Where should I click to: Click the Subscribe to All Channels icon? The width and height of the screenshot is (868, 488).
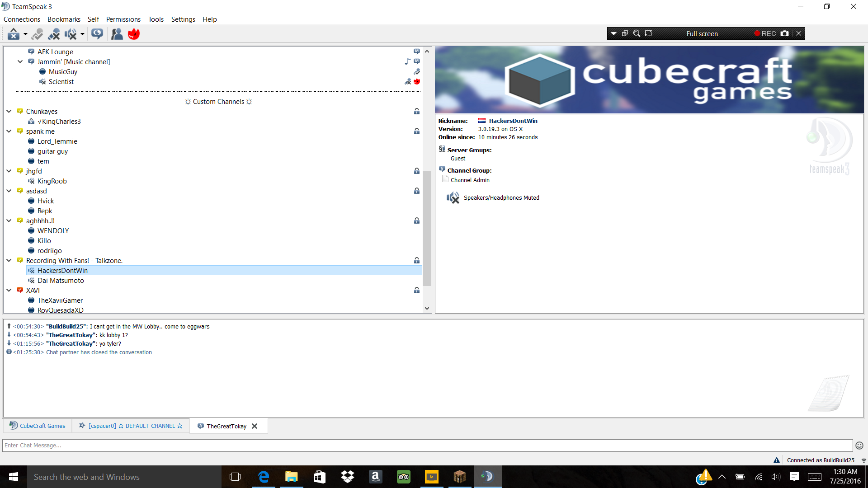click(x=97, y=34)
